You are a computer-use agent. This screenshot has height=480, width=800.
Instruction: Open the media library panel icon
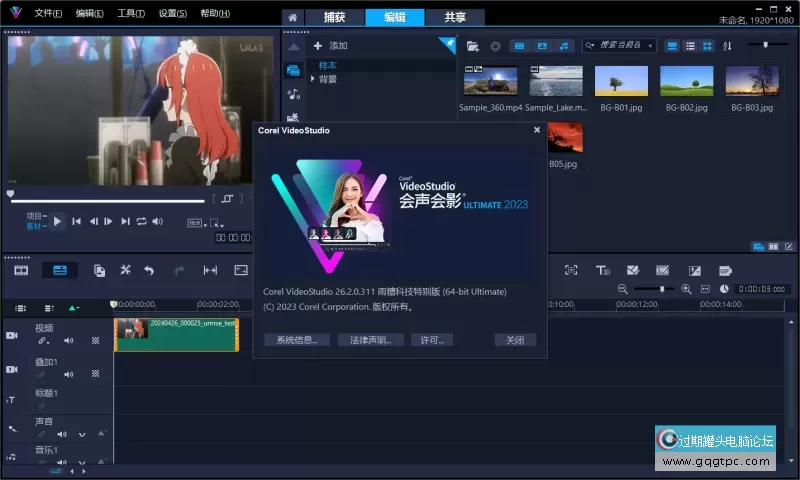point(293,70)
